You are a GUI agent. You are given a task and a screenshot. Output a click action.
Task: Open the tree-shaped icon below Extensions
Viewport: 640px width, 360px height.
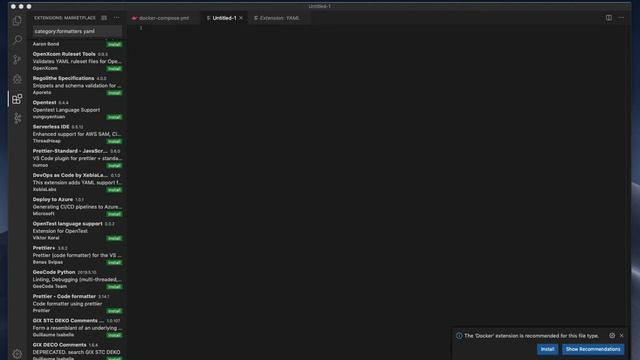point(17,118)
